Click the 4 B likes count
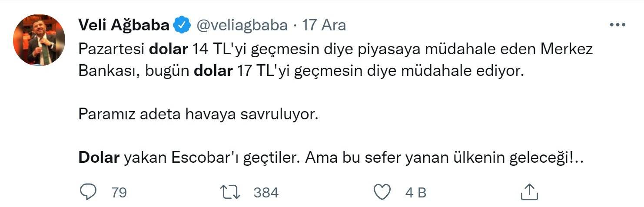 [x=415, y=192]
